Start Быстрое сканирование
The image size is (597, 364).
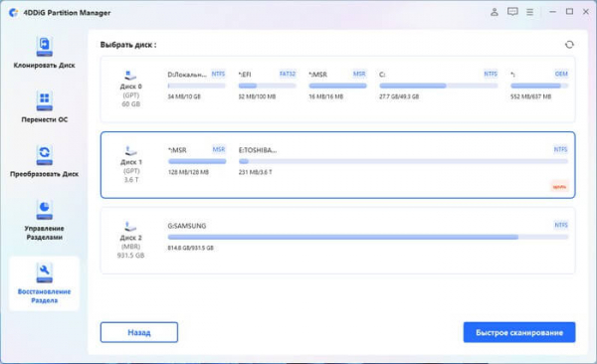[519, 332]
